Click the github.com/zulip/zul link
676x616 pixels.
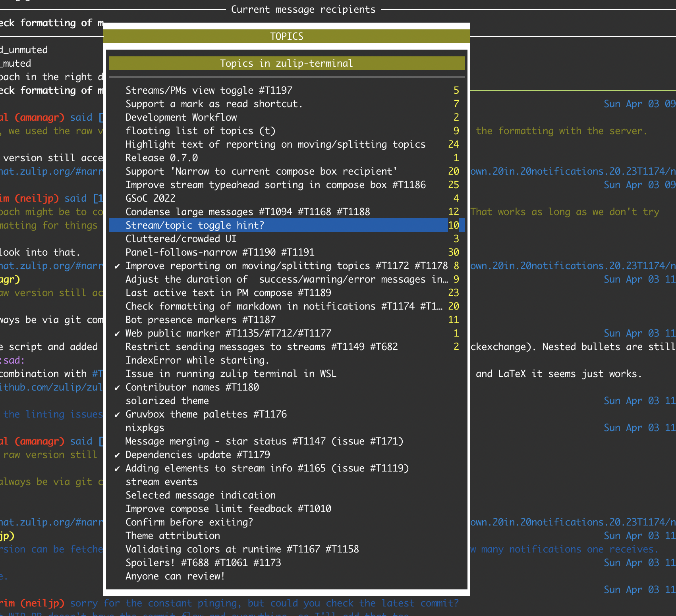tap(52, 387)
